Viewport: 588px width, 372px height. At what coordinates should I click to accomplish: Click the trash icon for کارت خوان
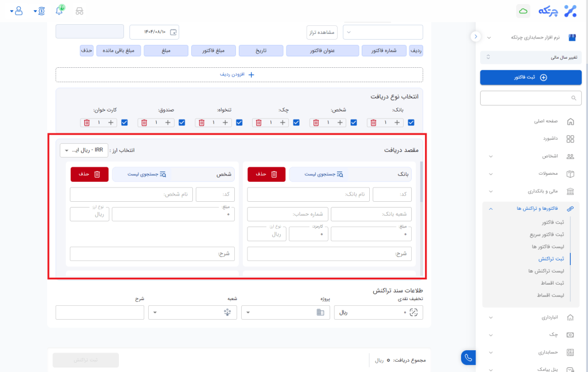click(x=87, y=122)
